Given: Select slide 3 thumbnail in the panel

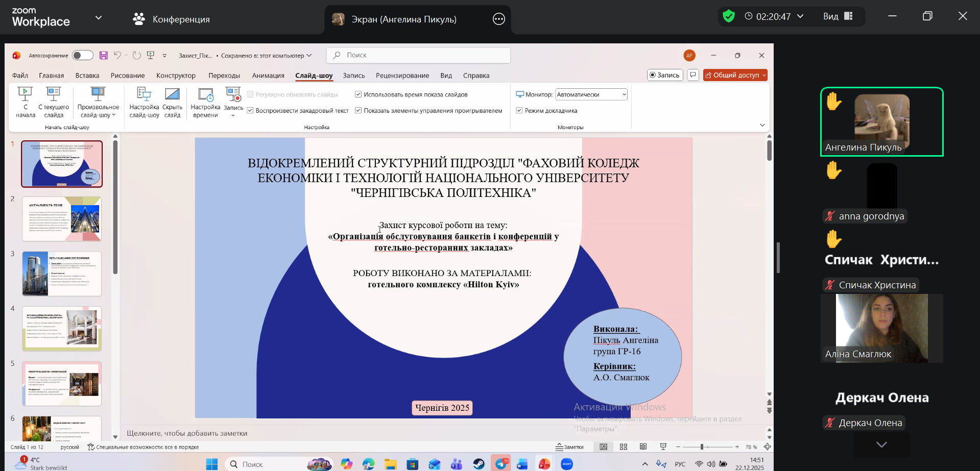Looking at the screenshot, I should (62, 274).
